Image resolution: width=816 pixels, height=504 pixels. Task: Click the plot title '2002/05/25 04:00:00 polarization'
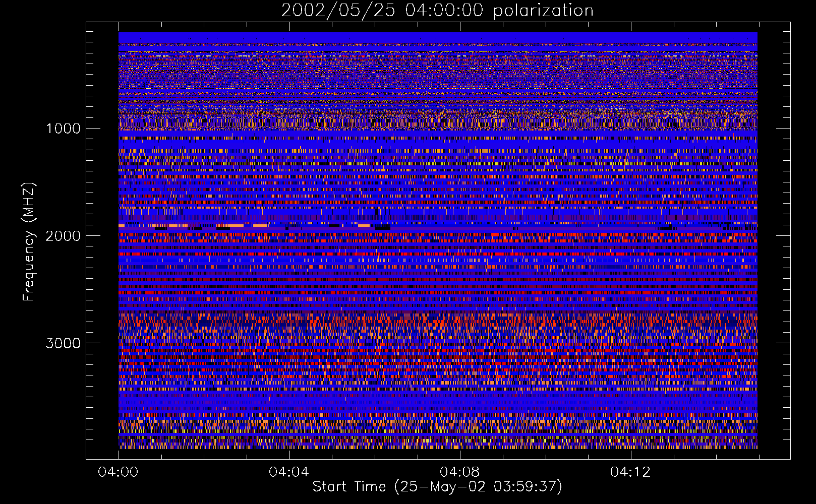(x=437, y=11)
